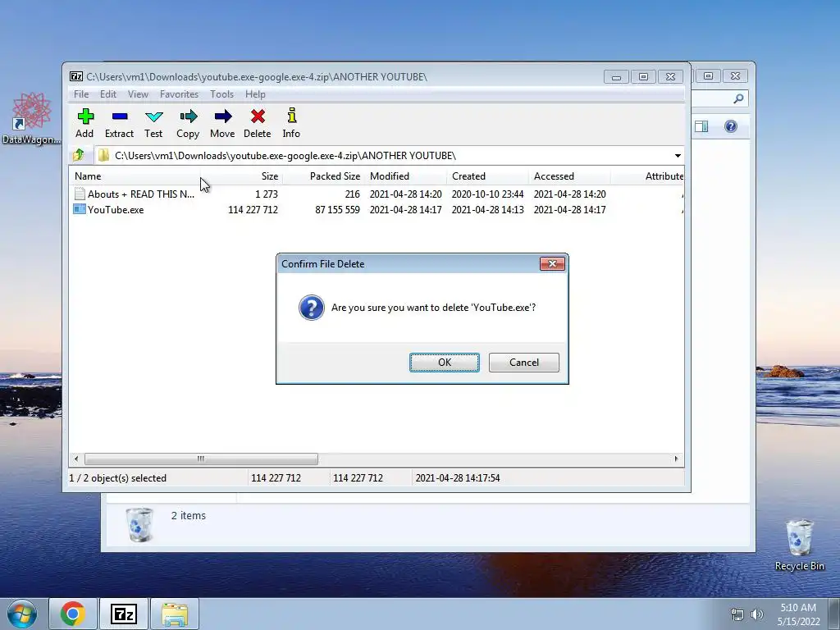Open the Help menu

[x=256, y=94]
